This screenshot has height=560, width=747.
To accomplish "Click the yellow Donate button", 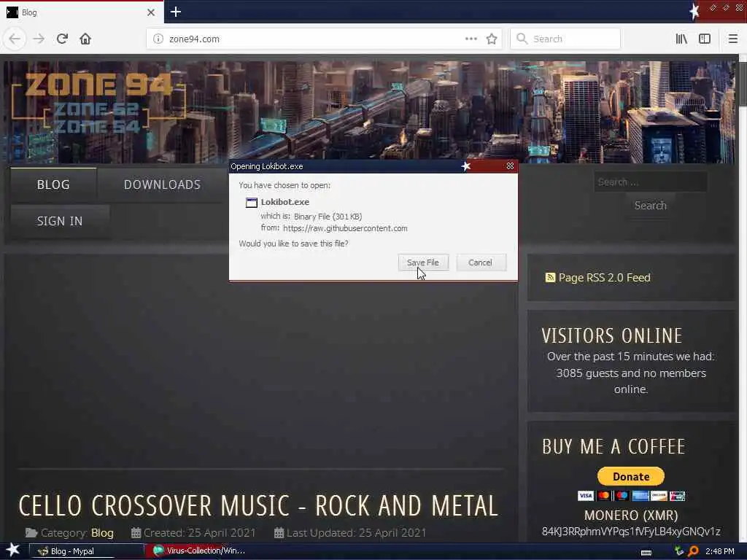I will tap(631, 477).
